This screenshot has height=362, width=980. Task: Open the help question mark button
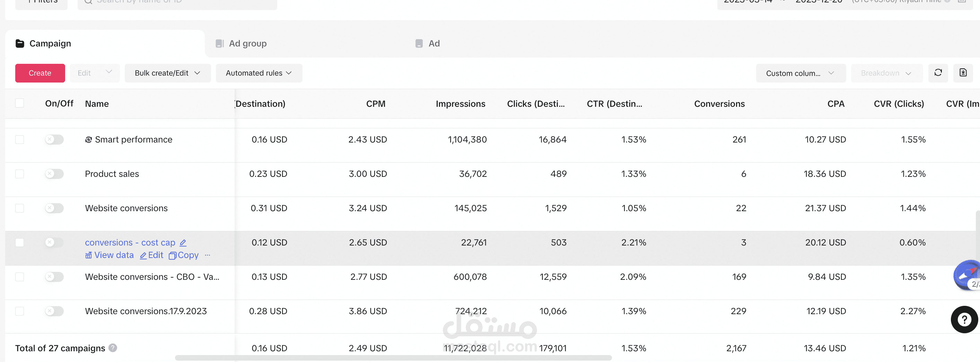point(964,319)
